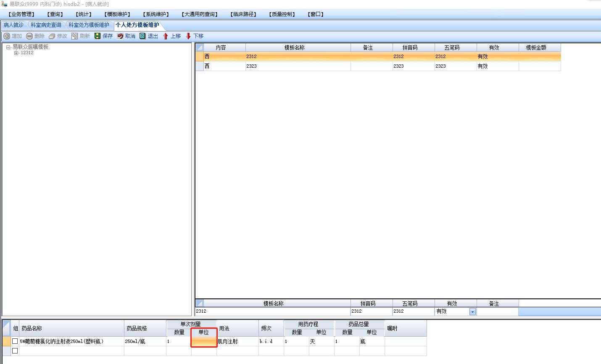This screenshot has height=364, width=601.
Task: Click the 组 column header
Action: [x=16, y=328]
